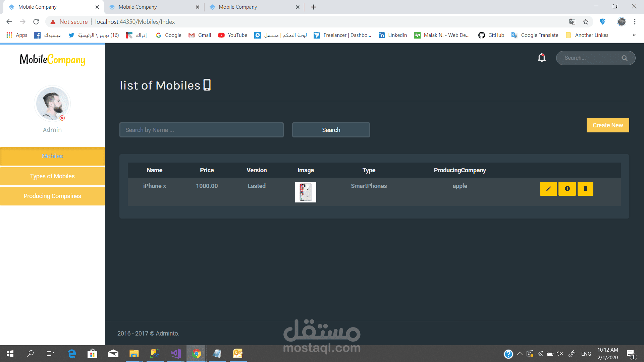Open the GitHub bookmark

491,35
